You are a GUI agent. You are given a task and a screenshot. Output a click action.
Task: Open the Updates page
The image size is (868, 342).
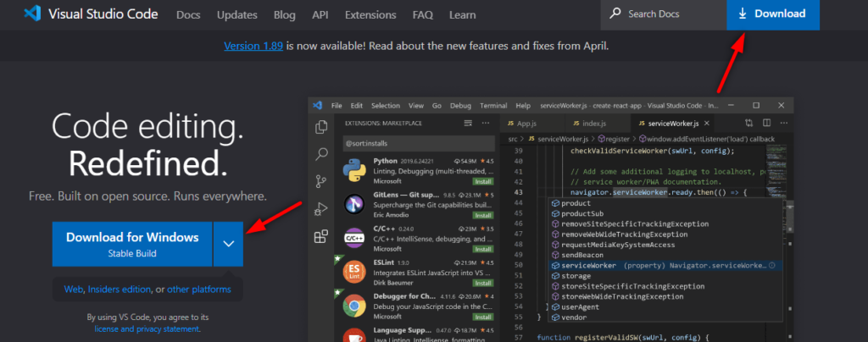click(x=237, y=15)
